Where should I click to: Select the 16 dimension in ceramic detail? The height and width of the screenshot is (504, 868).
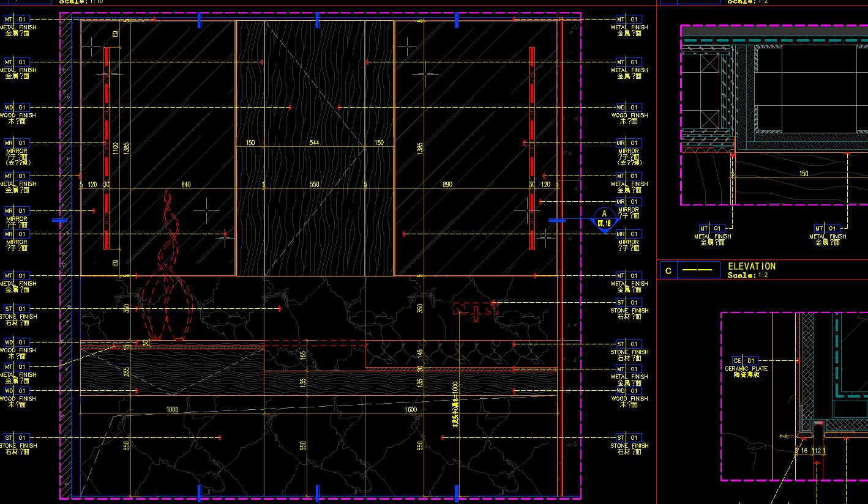pyautogui.click(x=804, y=451)
